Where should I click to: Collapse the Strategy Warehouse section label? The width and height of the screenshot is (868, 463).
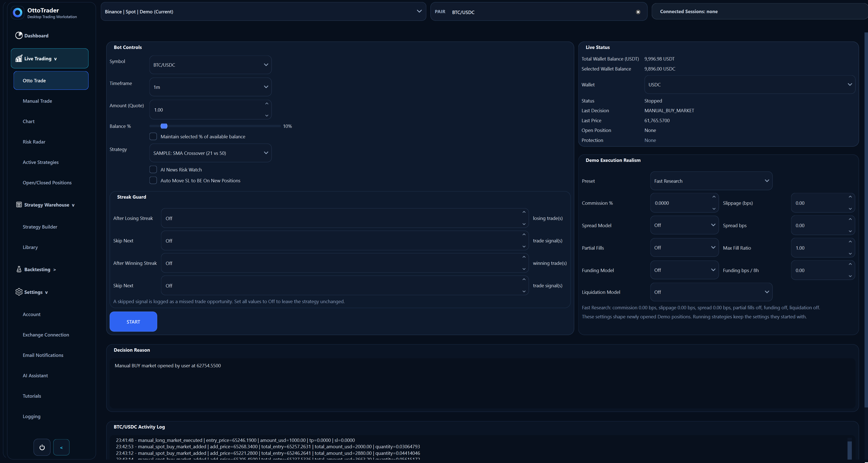coord(49,205)
